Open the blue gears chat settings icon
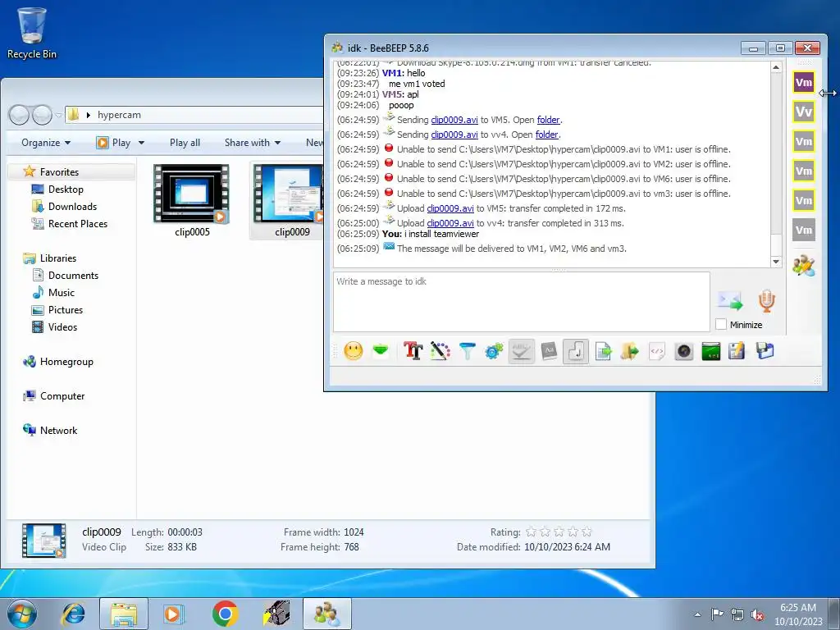This screenshot has width=840, height=630. pyautogui.click(x=494, y=351)
